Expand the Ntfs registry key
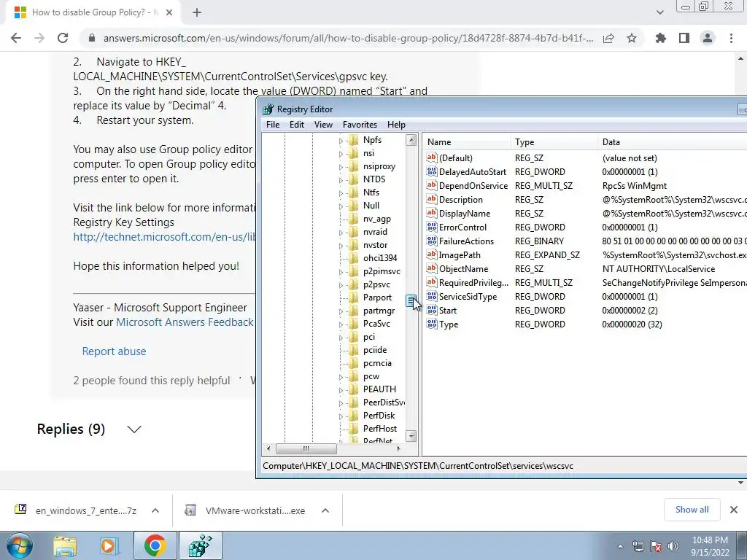The width and height of the screenshot is (747, 560). coord(341,193)
